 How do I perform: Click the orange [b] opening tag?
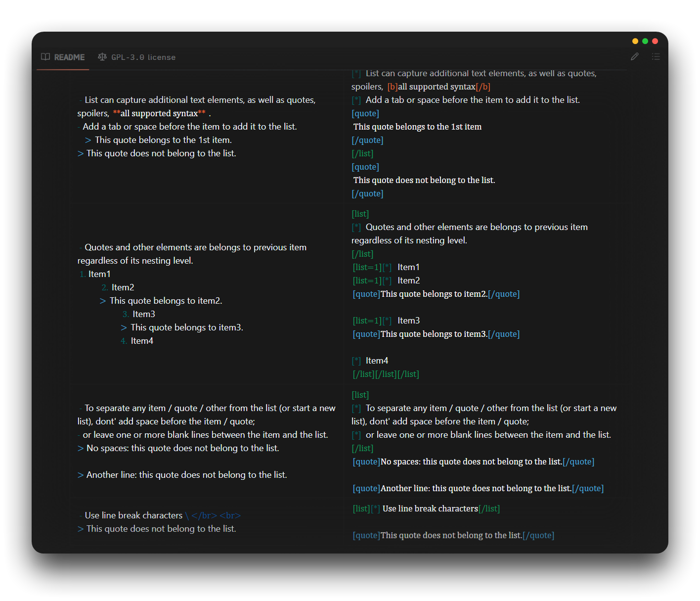[393, 87]
